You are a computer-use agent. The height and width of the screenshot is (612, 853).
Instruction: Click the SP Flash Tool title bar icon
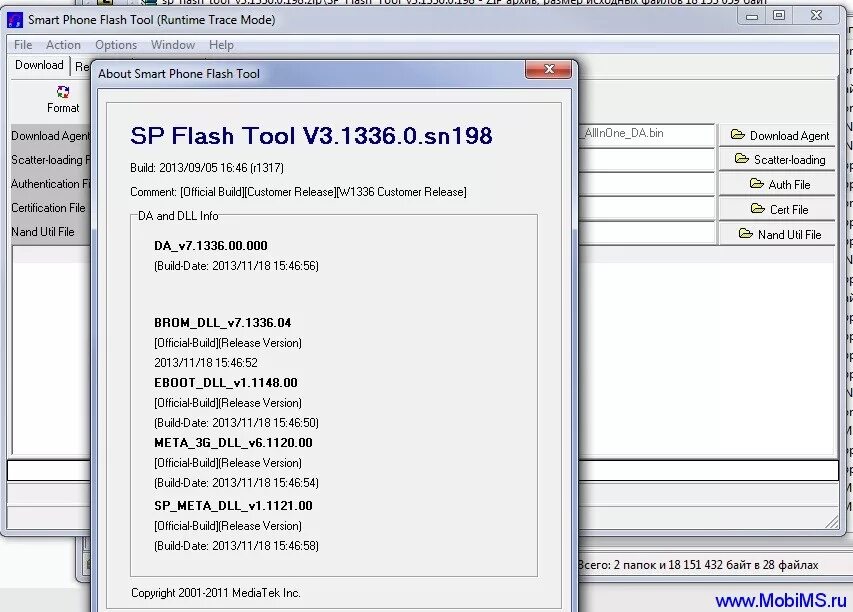click(15, 19)
